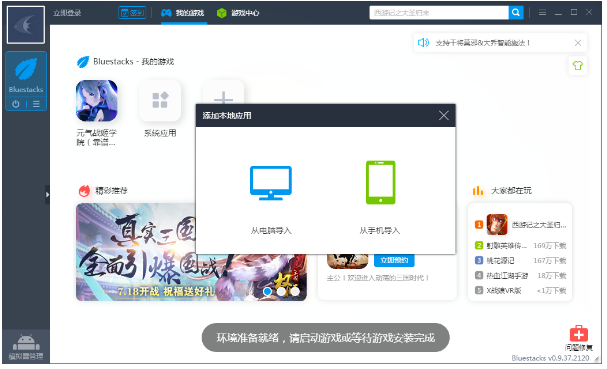Expand the sidebar with the small arrow handle
Viewport: 607px width, 369px height.
[47, 194]
